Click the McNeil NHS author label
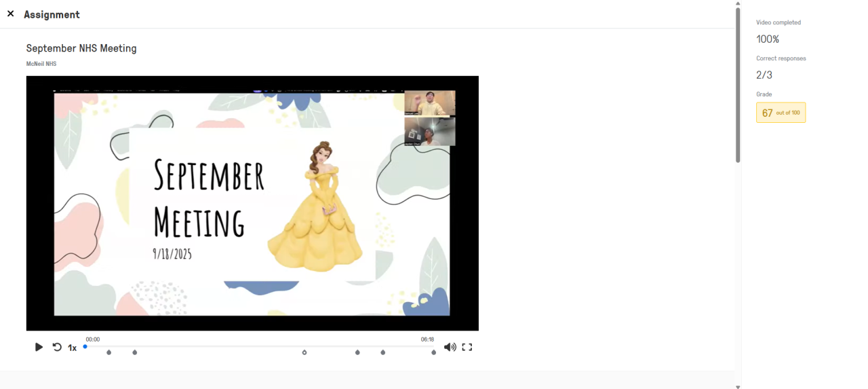This screenshot has width=868, height=389. click(41, 64)
